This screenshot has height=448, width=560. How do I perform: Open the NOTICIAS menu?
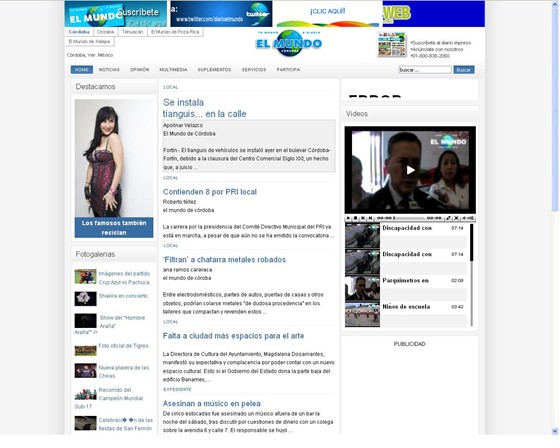click(x=109, y=70)
